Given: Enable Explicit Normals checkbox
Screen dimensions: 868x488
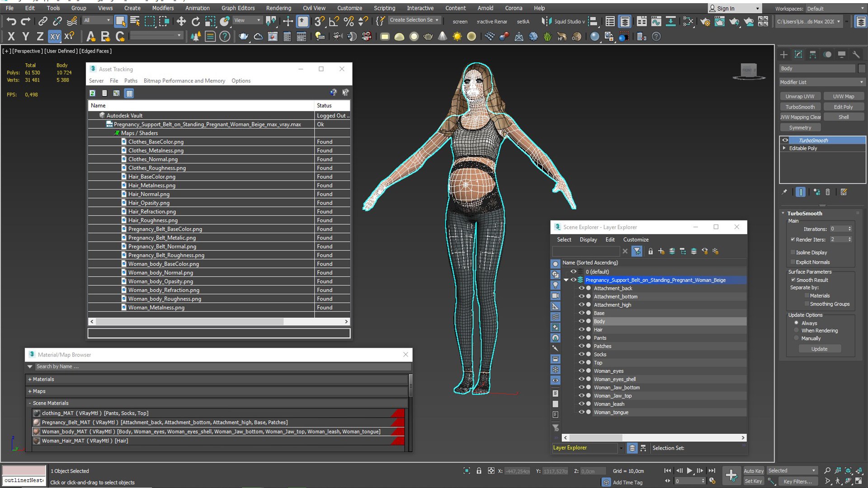Looking at the screenshot, I should [793, 262].
